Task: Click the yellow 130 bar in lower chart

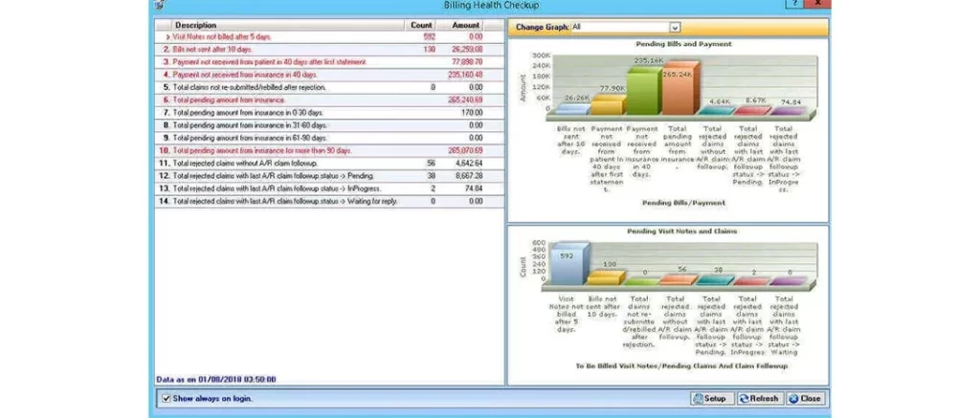Action: click(606, 278)
